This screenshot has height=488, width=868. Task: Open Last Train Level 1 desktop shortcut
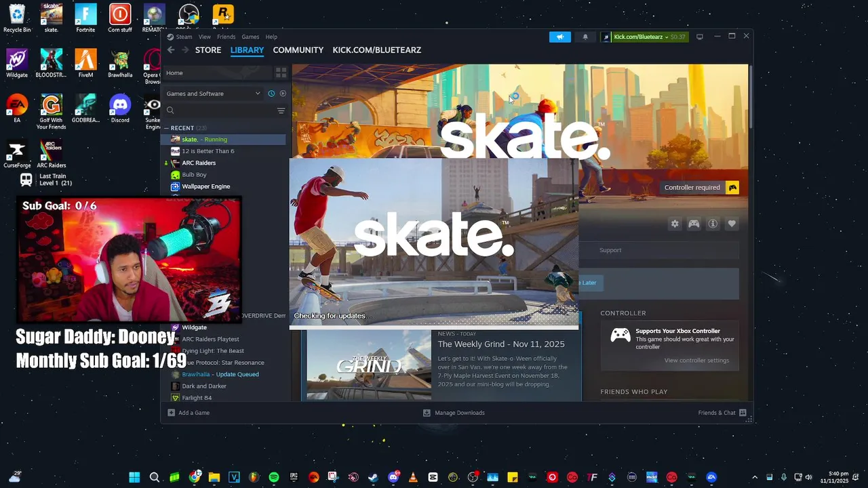click(x=46, y=180)
